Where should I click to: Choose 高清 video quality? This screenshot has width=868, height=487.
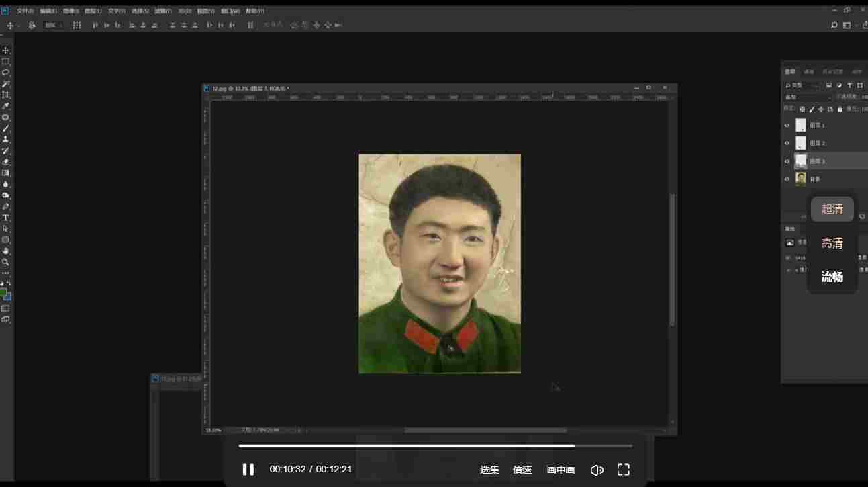tap(832, 243)
